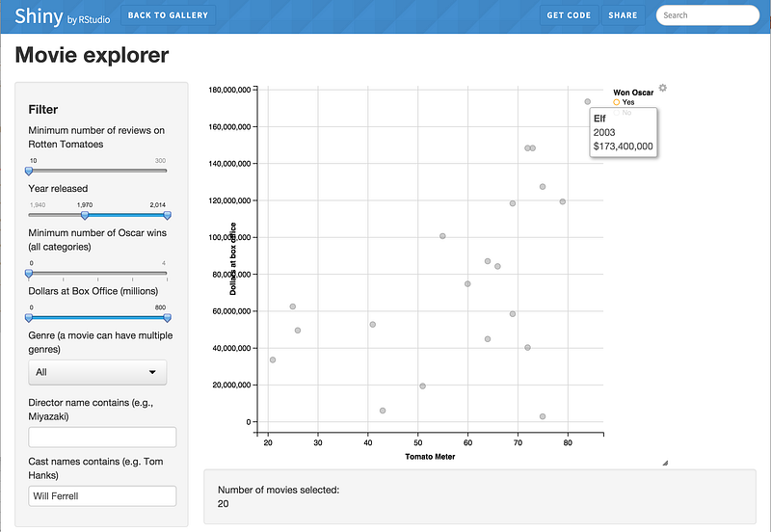Click the Filter heading
This screenshot has height=532, width=771.
(x=43, y=110)
